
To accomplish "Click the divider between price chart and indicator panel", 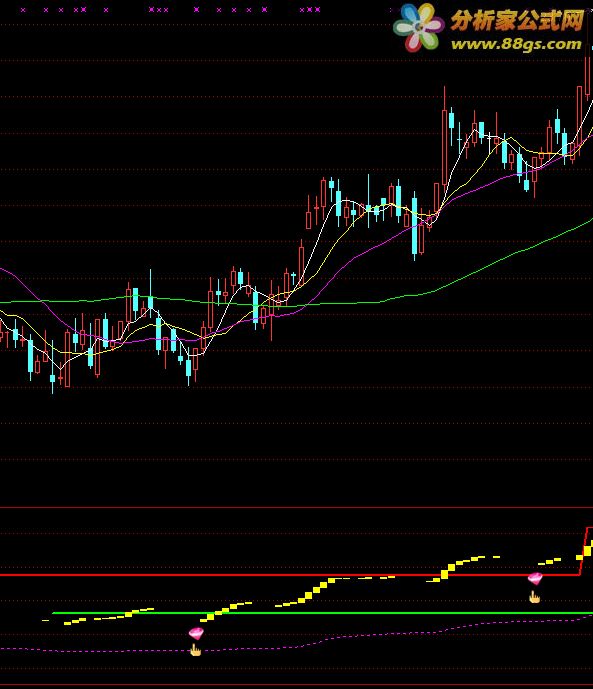I will (296, 508).
